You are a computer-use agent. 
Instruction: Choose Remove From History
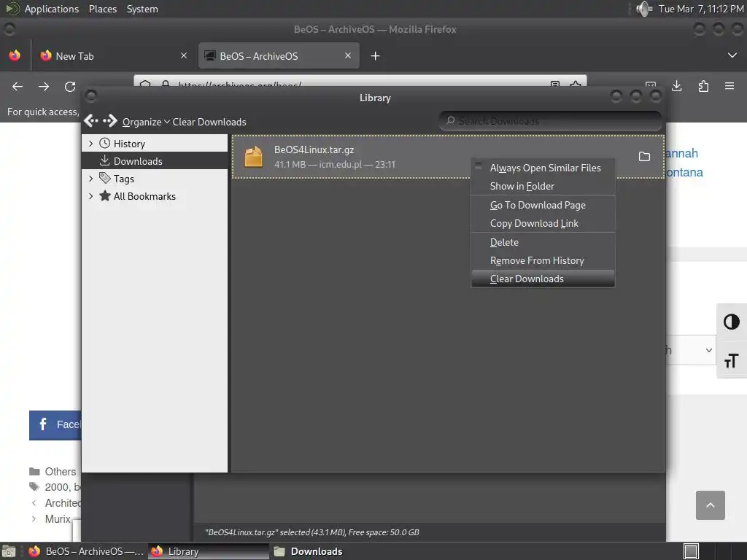tap(543, 260)
